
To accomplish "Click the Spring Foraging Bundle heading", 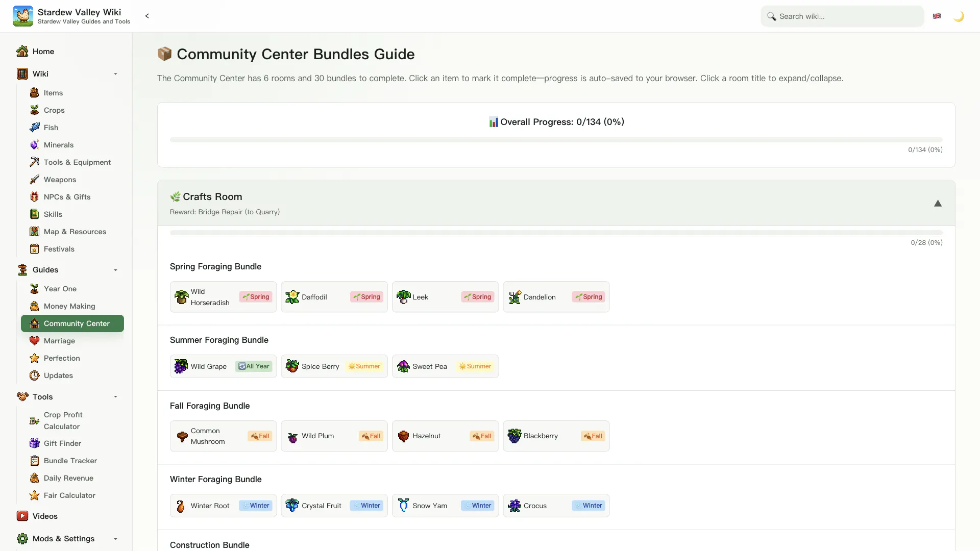I will (x=215, y=267).
